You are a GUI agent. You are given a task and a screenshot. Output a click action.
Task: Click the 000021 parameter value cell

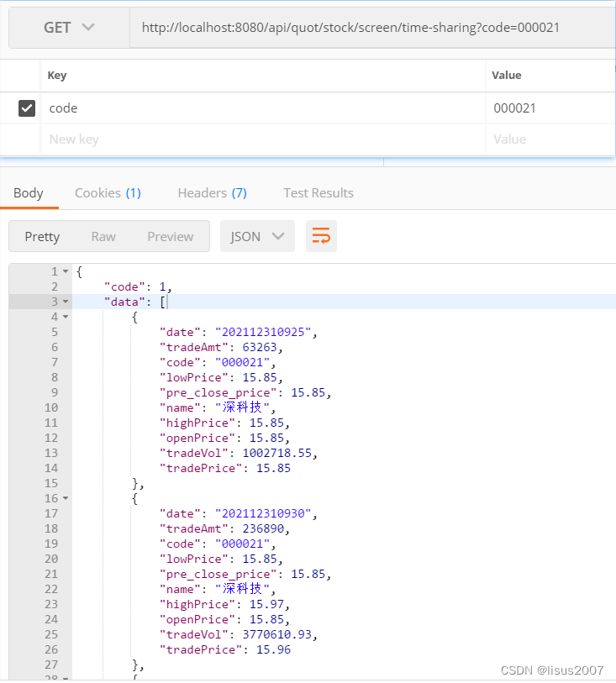[550, 108]
